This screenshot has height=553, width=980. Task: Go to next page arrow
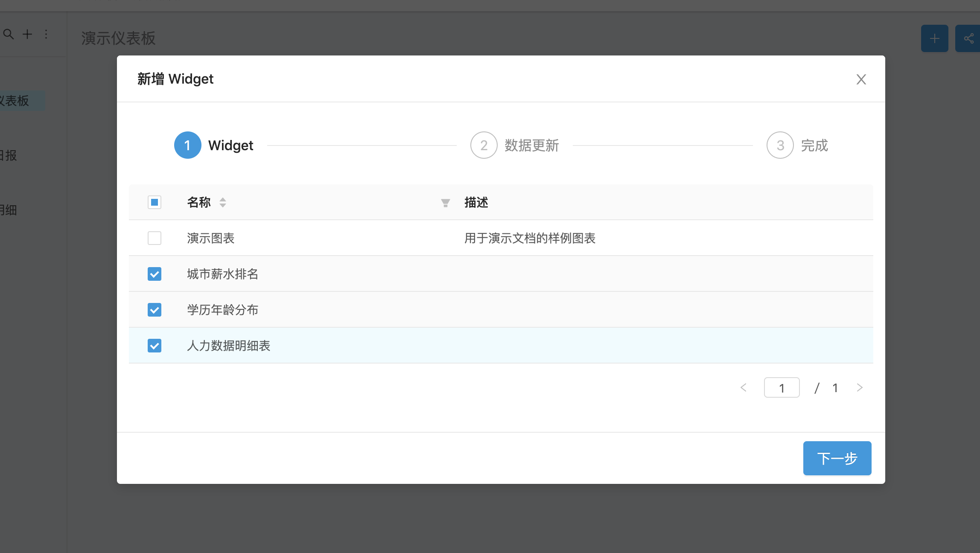coord(860,387)
